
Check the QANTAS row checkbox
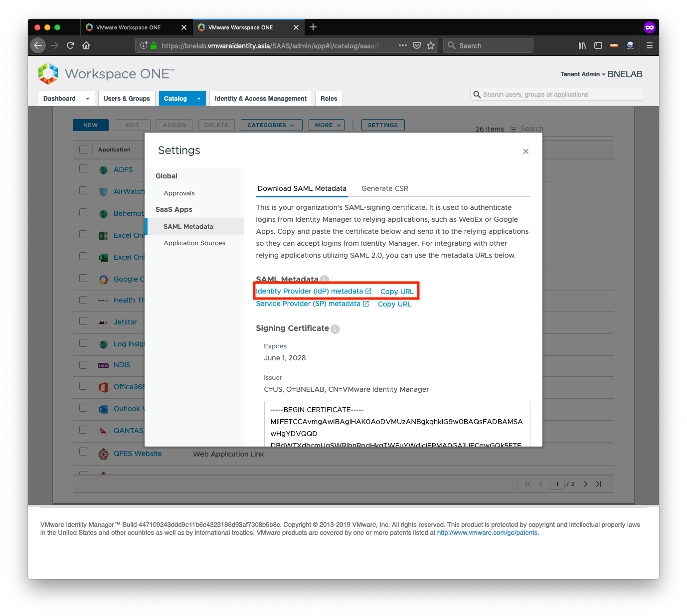(x=83, y=430)
